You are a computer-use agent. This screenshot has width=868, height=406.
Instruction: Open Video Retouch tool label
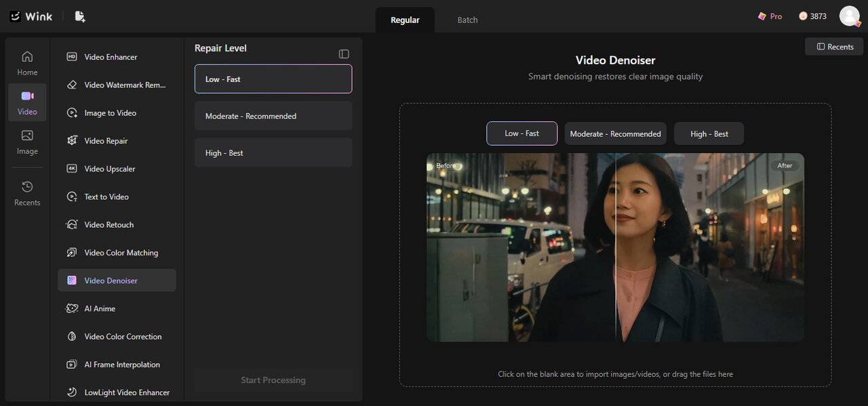(x=109, y=224)
